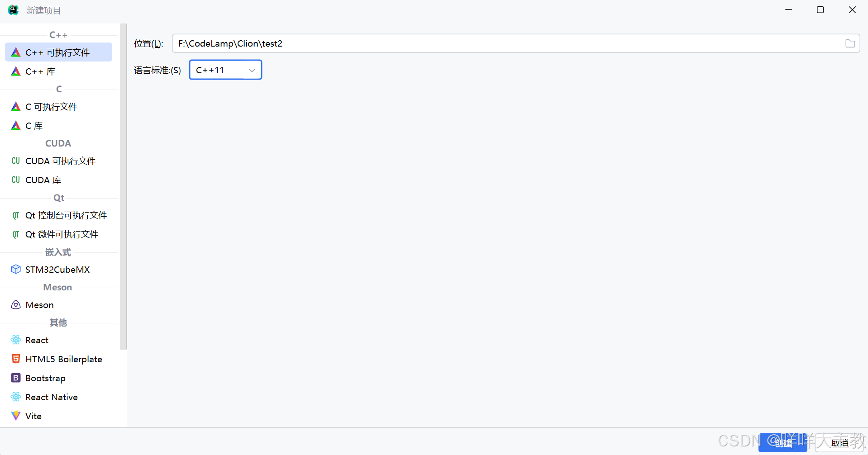The height and width of the screenshot is (455, 868).
Task: Choose the C library icon
Action: [16, 126]
